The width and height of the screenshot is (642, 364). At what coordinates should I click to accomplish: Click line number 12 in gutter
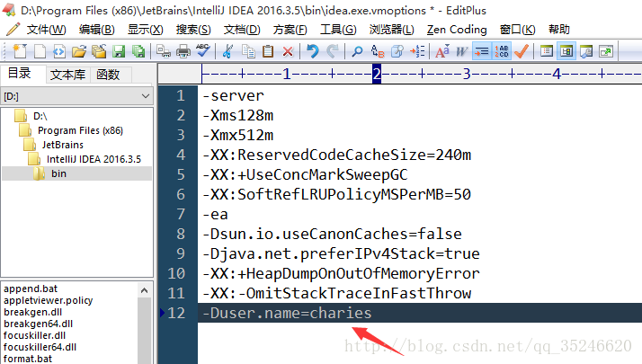tap(176, 314)
